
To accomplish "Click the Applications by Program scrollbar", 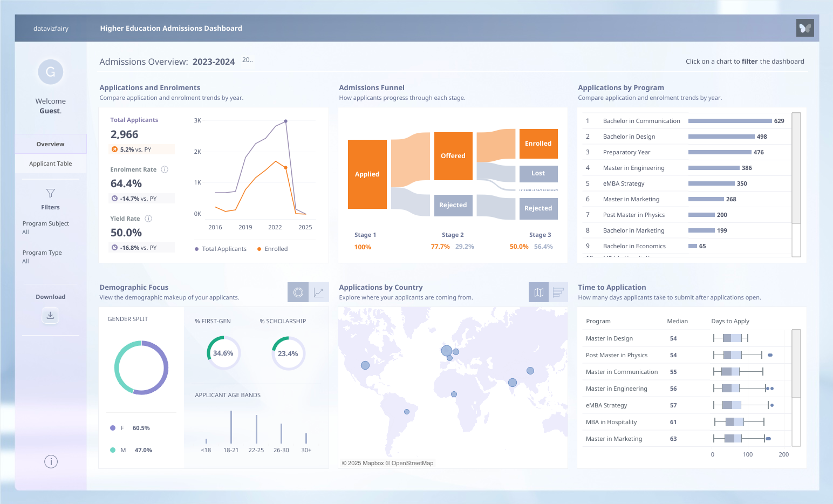I will click(x=796, y=167).
